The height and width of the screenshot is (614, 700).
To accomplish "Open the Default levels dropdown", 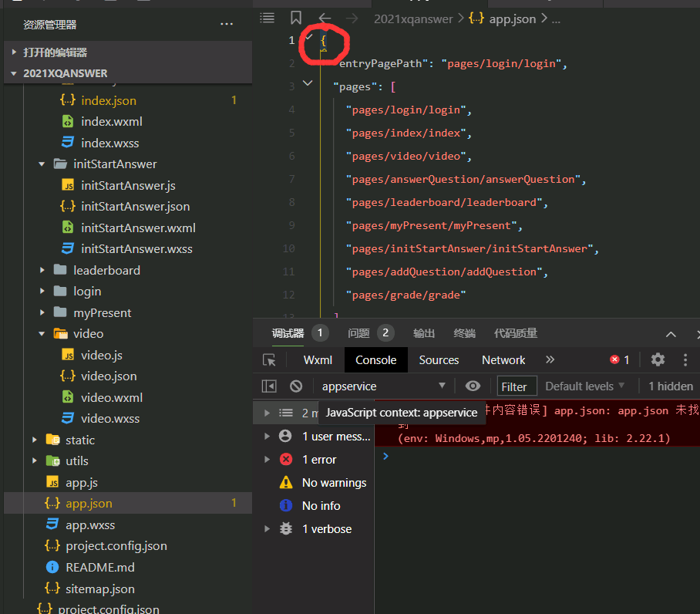I will 585,386.
